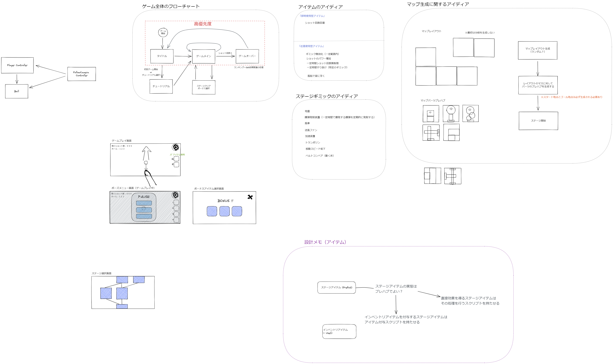
Task: Click the gear icon in pause menu mockup
Action: [x=175, y=195]
